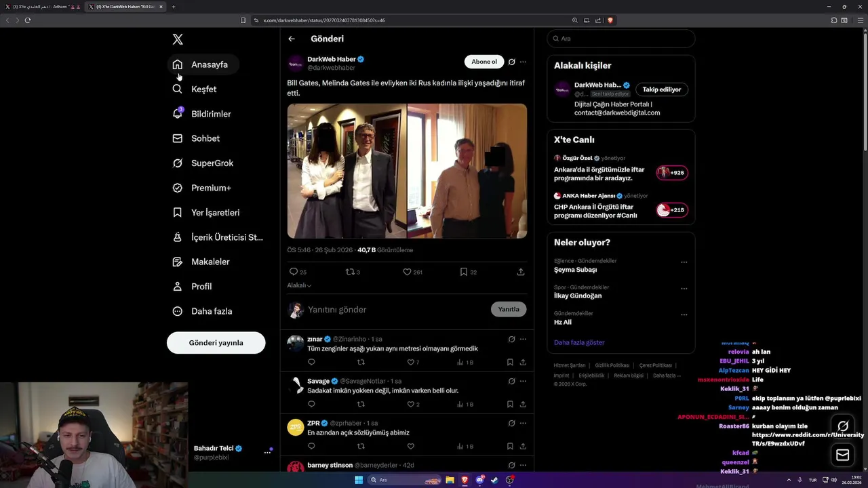Image resolution: width=868 pixels, height=488 pixels.
Task: Open Profil page
Action: pyautogui.click(x=193, y=286)
